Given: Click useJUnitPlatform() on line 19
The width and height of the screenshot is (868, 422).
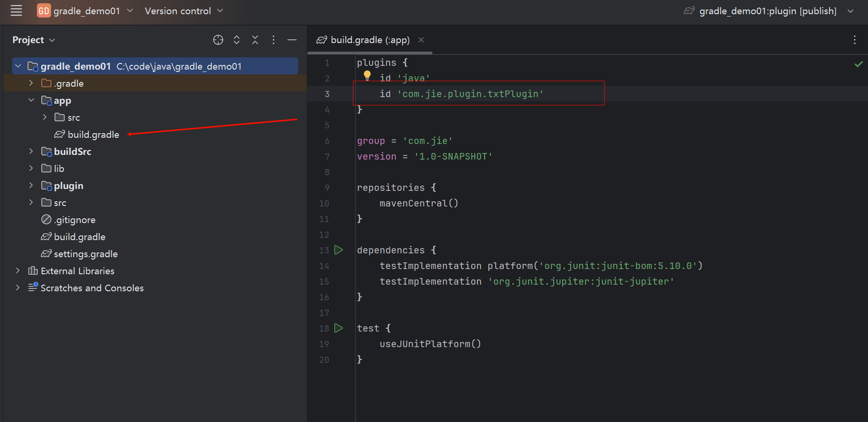Looking at the screenshot, I should pyautogui.click(x=430, y=344).
